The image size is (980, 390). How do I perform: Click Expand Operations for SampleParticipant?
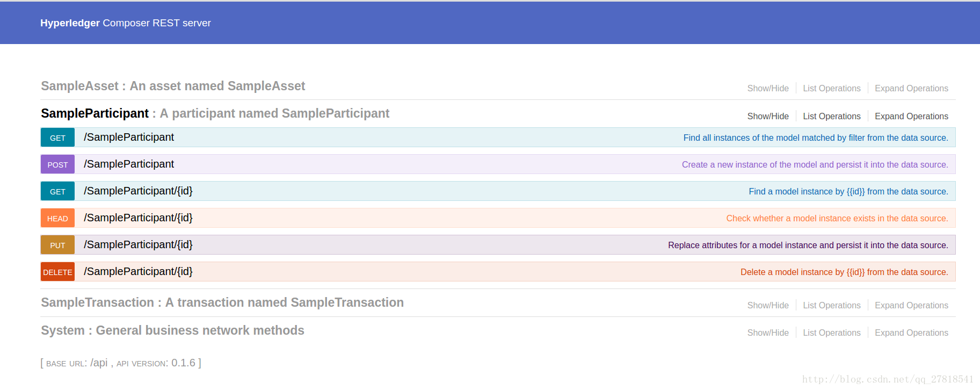[911, 117]
